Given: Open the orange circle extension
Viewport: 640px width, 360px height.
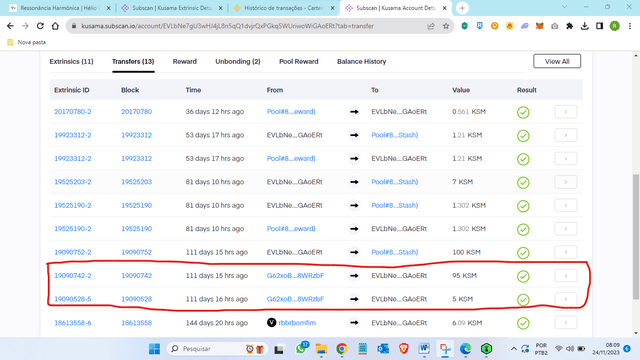Looking at the screenshot, I should [494, 26].
